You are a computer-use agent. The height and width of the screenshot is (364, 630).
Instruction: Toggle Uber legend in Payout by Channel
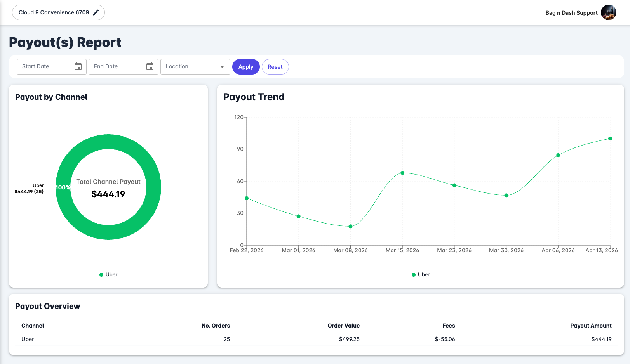(108, 274)
